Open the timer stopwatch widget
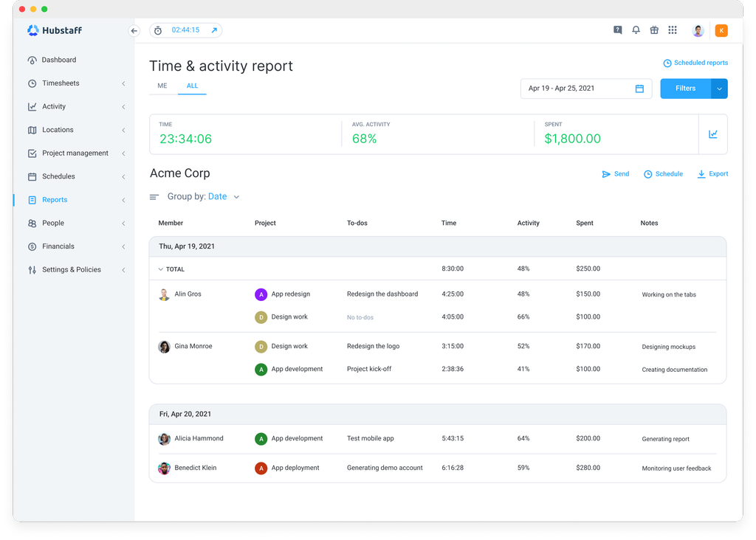 (158, 30)
